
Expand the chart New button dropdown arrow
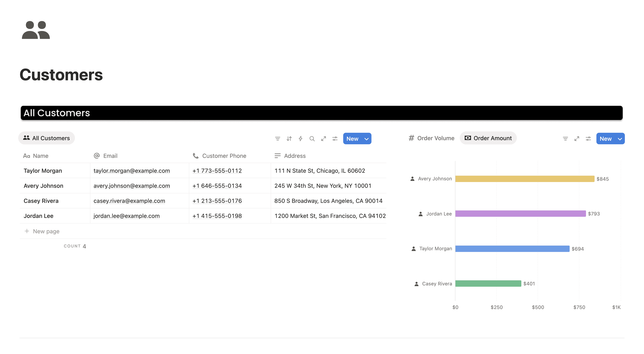point(620,139)
